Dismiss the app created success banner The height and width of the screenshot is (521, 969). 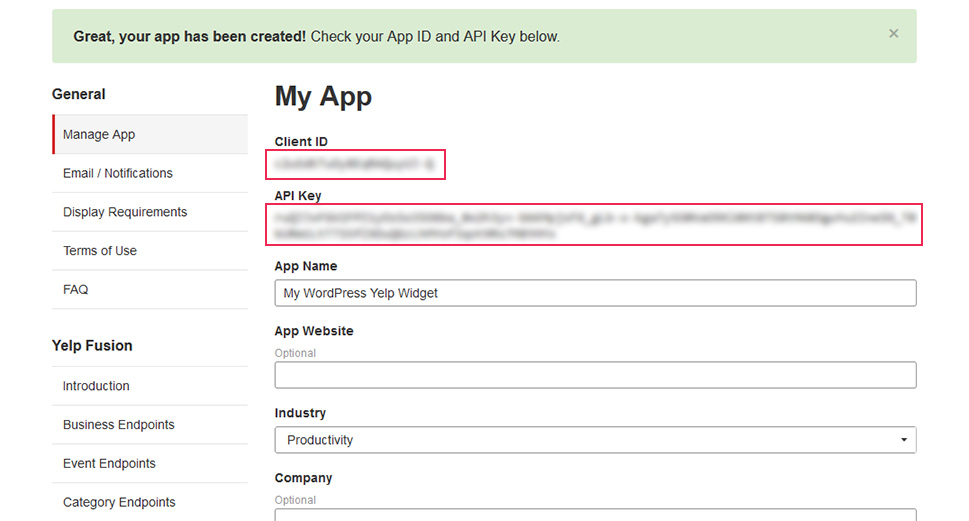click(x=893, y=34)
